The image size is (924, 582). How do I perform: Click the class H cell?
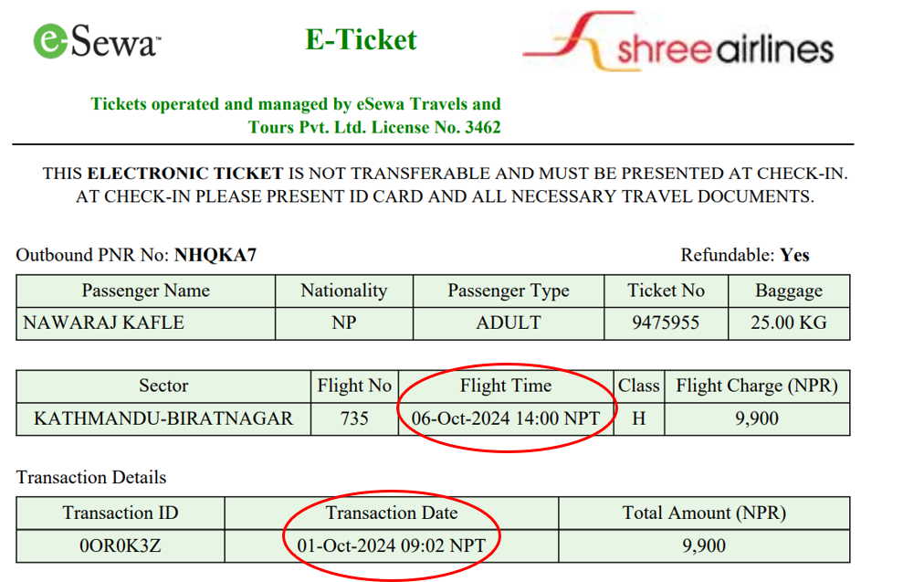coord(638,418)
